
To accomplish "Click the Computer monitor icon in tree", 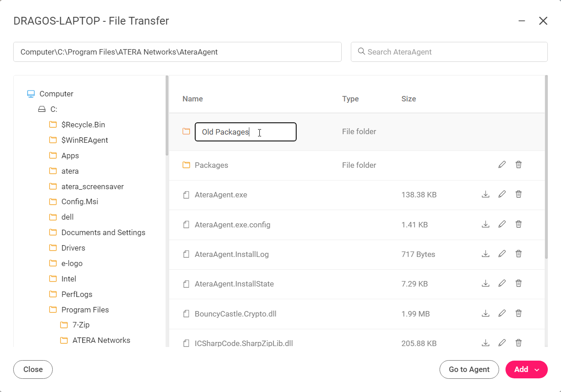I will tap(31, 94).
